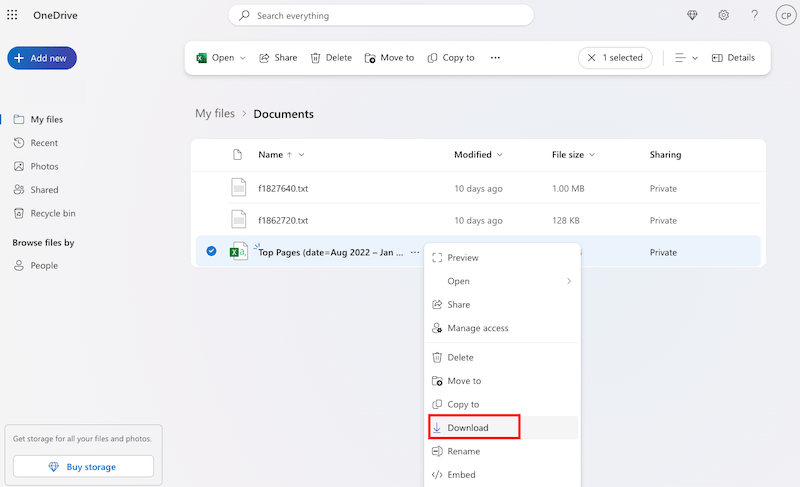Choose Download from the context menu
The width and height of the screenshot is (800, 487).
tap(502, 427)
